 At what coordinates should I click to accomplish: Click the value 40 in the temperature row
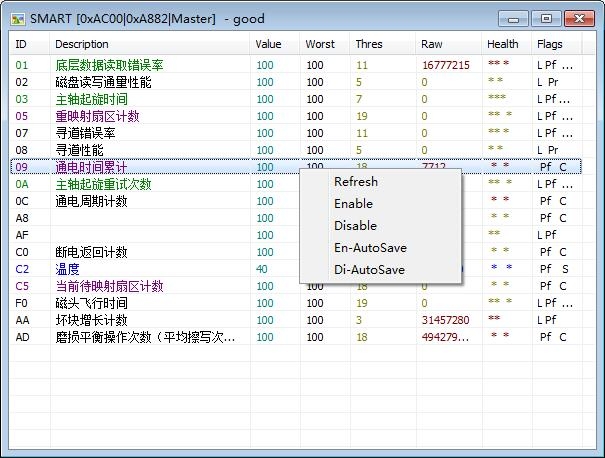tap(262, 269)
